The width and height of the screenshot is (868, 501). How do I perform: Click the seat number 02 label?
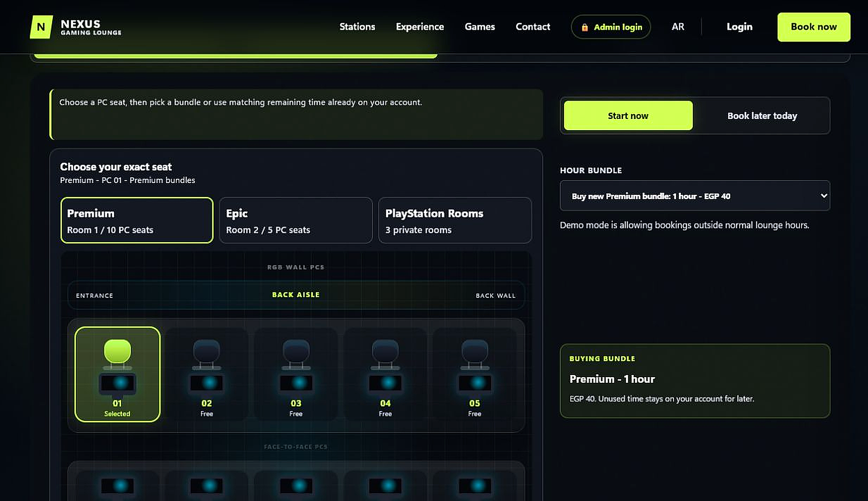point(207,403)
